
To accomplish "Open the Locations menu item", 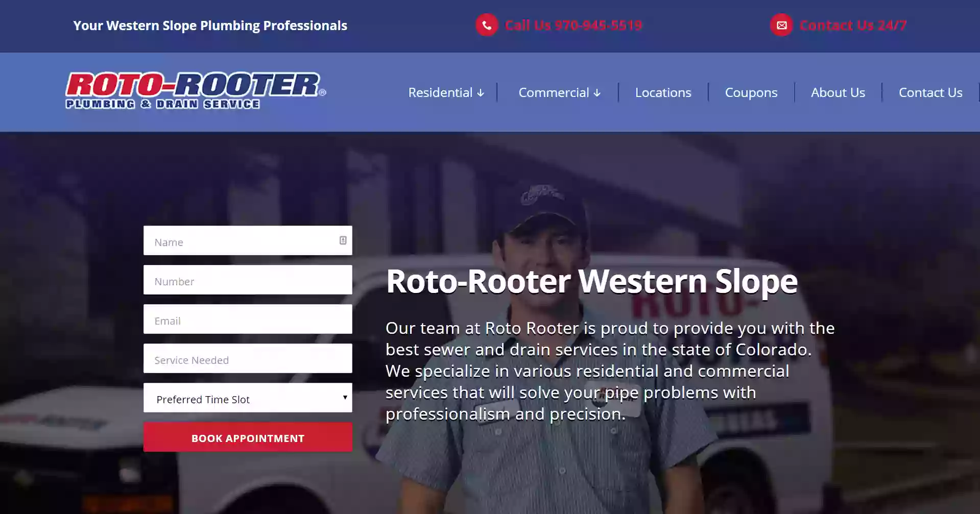I will point(663,92).
